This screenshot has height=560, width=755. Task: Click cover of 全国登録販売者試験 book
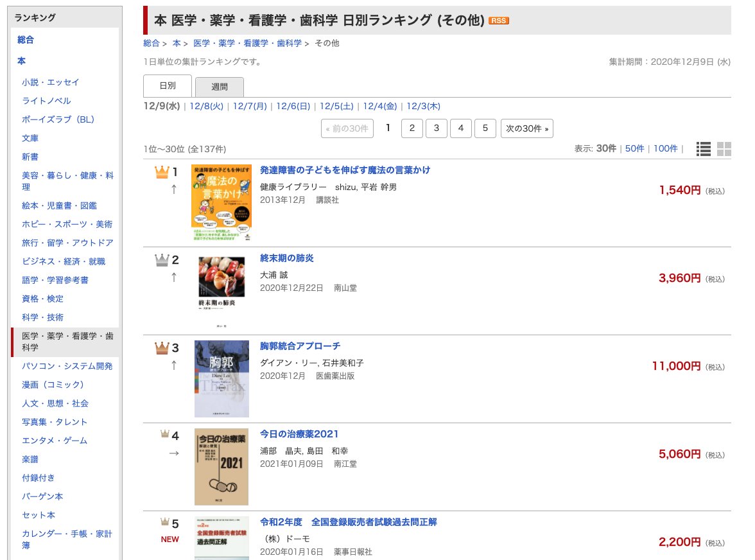coord(222,538)
